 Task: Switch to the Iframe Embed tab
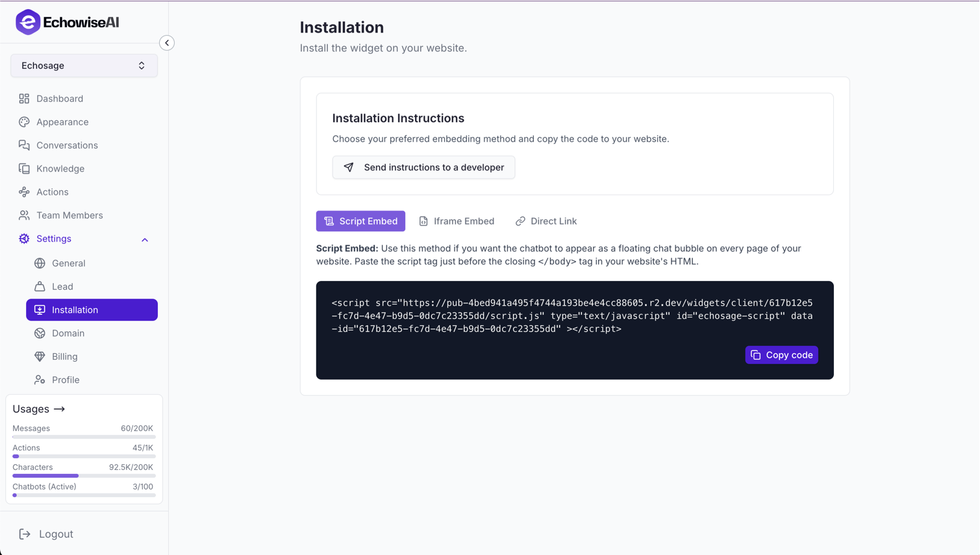(x=457, y=221)
